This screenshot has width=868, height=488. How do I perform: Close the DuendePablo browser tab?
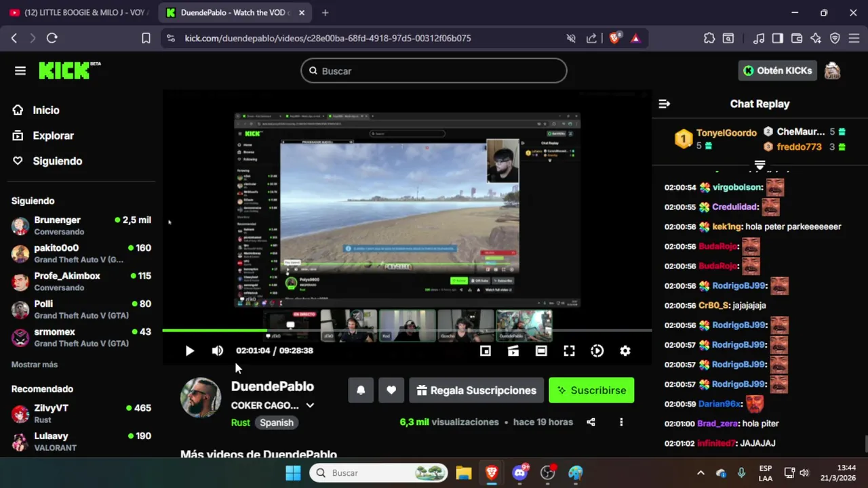(302, 12)
